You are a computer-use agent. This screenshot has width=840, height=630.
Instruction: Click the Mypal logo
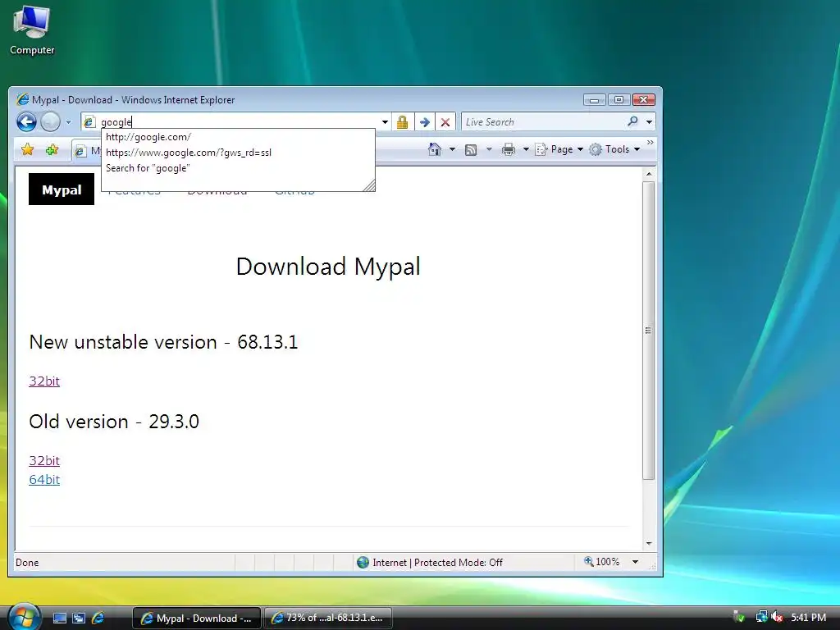coord(62,189)
